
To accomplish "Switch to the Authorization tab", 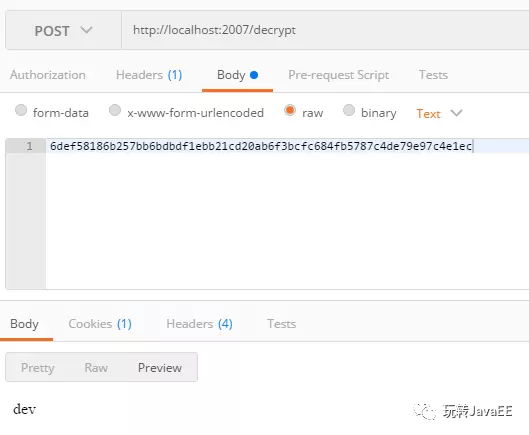I will (48, 75).
